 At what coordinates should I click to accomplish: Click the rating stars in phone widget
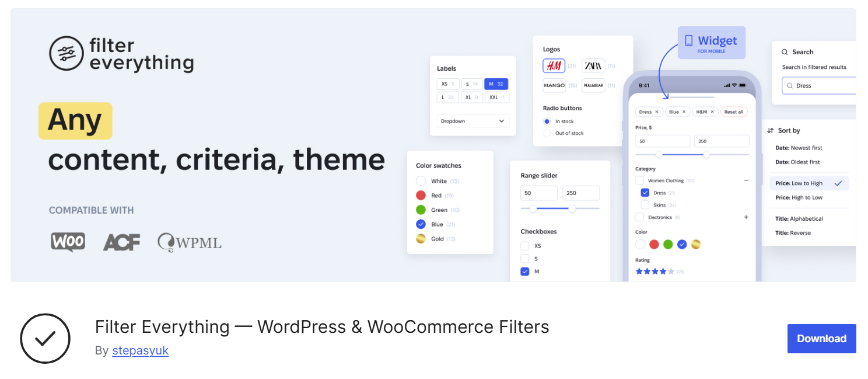654,272
